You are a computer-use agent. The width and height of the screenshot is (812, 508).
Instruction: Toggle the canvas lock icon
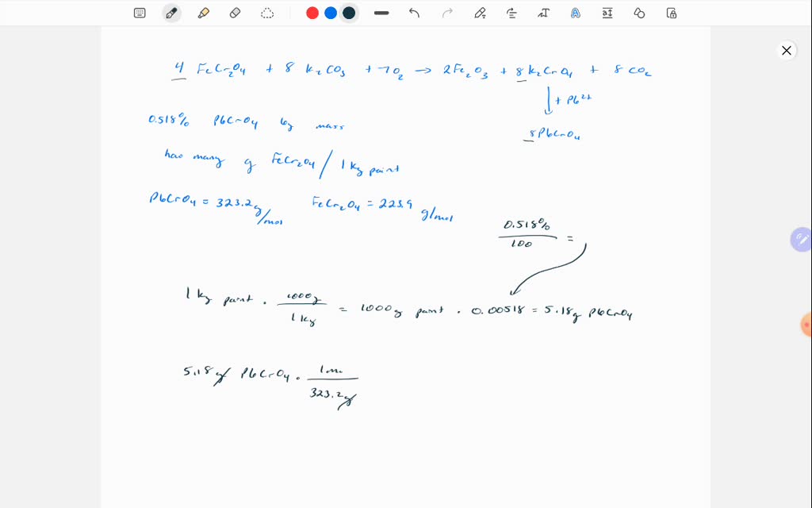[x=672, y=13]
